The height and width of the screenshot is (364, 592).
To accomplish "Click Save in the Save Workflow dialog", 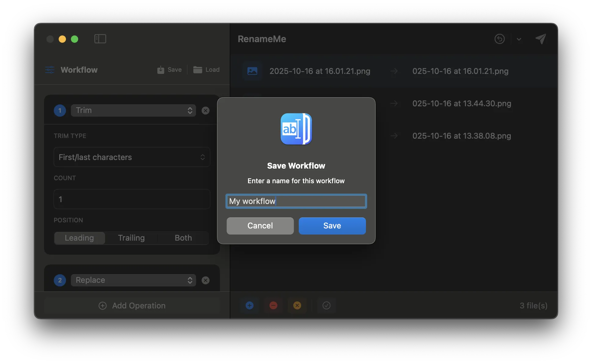I will (x=332, y=226).
